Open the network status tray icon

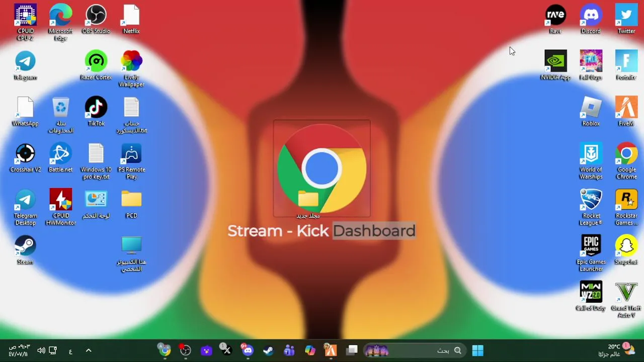53,350
